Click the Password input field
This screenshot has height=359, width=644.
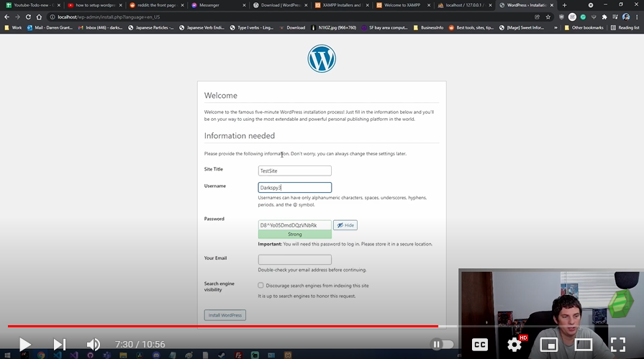294,225
